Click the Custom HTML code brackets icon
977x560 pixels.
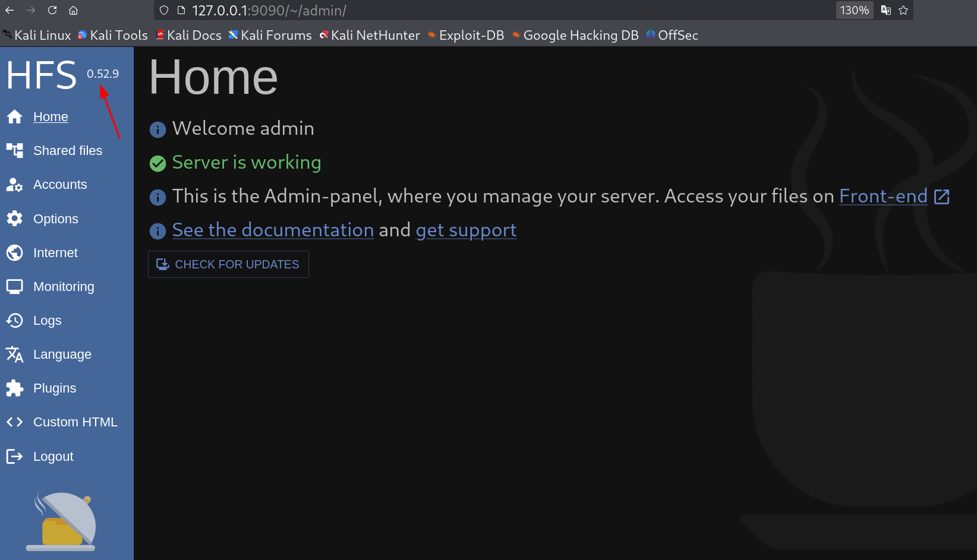[15, 422]
